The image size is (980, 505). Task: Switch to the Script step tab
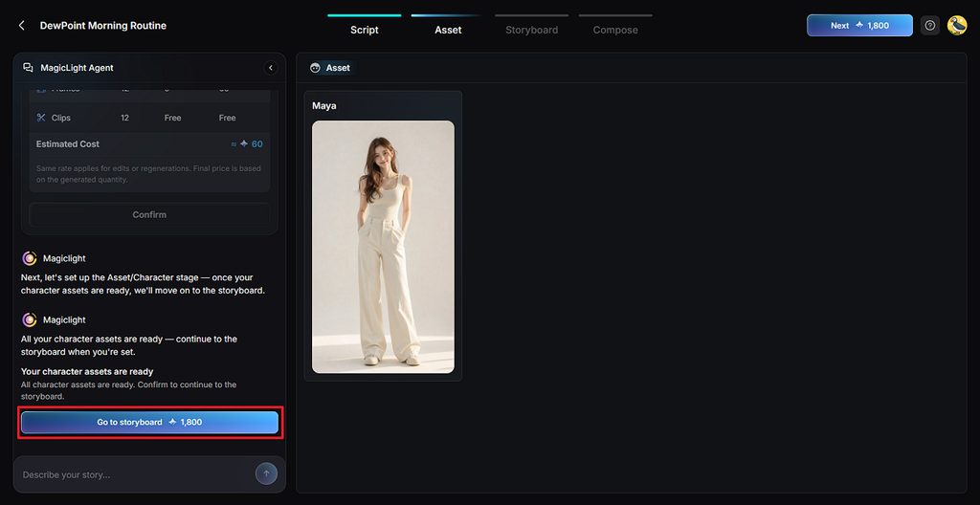pos(365,30)
